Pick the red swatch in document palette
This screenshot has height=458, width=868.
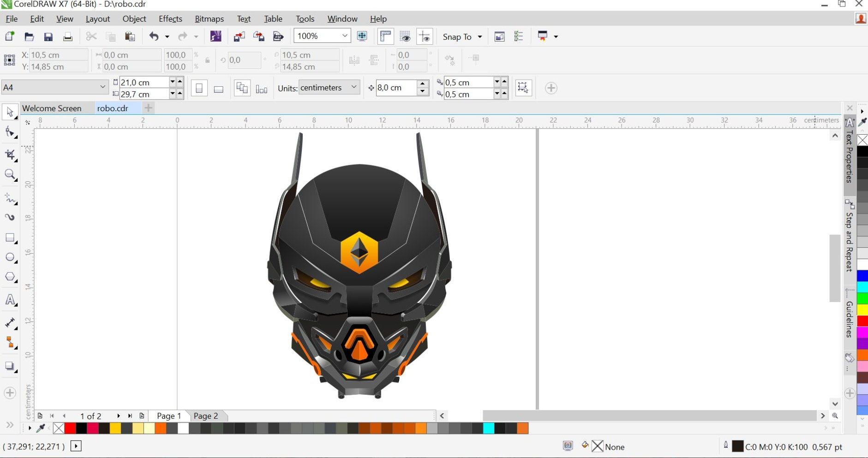[70, 428]
